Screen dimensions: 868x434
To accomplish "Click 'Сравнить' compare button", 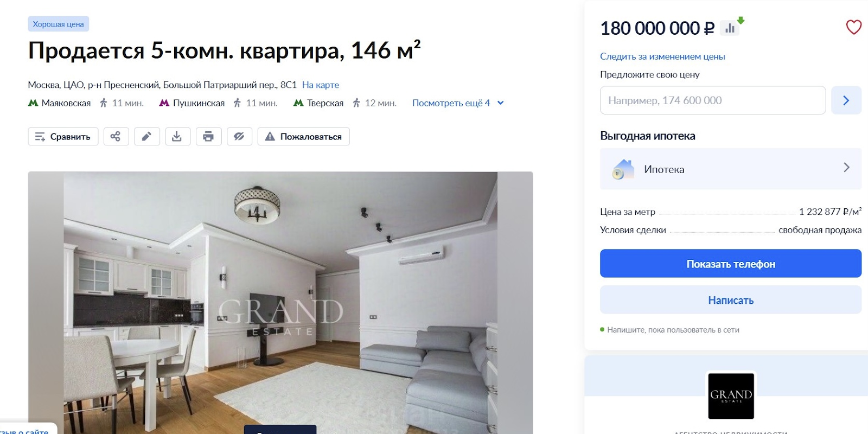I will [x=63, y=137].
